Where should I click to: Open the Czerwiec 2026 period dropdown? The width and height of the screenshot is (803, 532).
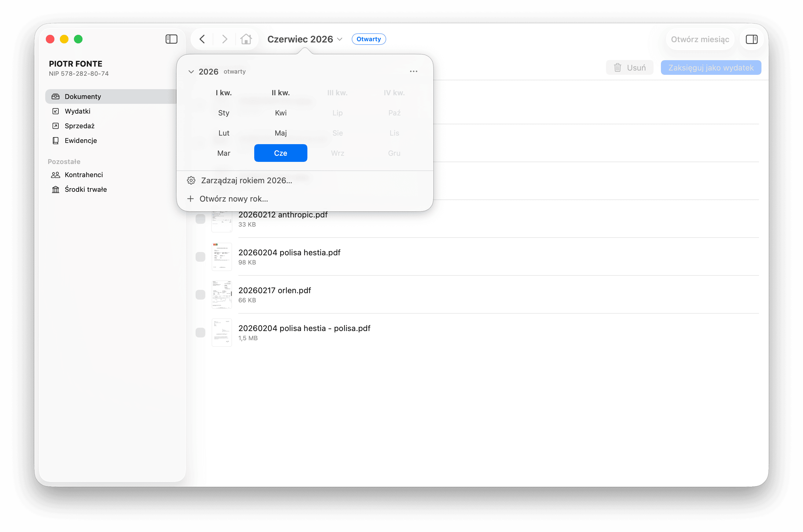[x=305, y=39]
